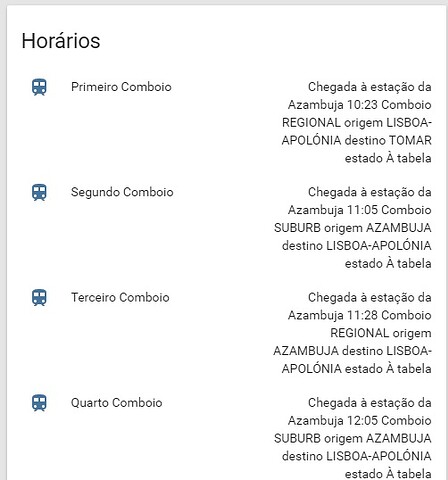Click the 10:23 arrival time text

tap(362, 105)
